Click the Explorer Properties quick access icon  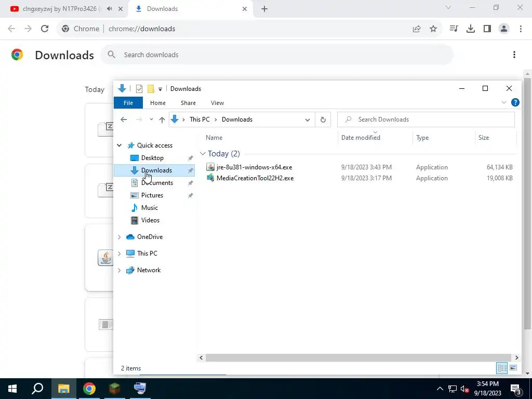pos(139,89)
